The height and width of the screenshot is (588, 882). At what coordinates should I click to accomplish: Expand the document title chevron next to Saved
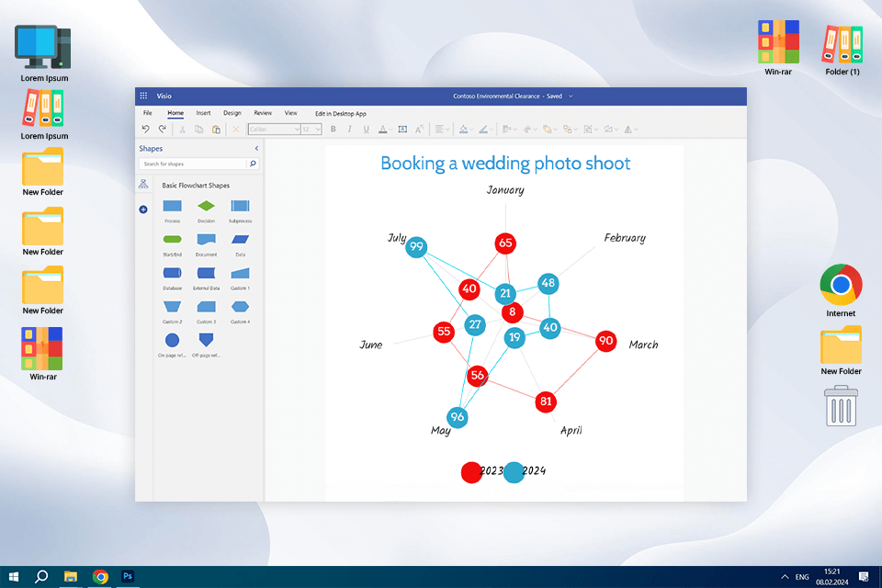click(x=571, y=96)
